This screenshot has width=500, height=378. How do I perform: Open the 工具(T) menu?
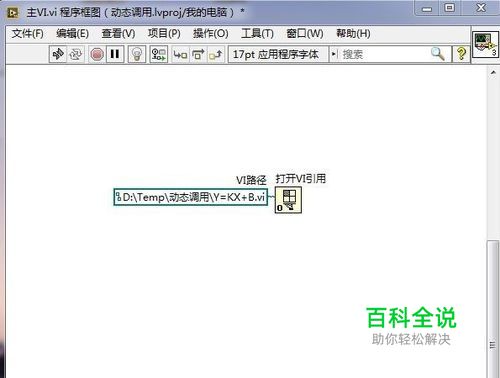click(x=257, y=34)
